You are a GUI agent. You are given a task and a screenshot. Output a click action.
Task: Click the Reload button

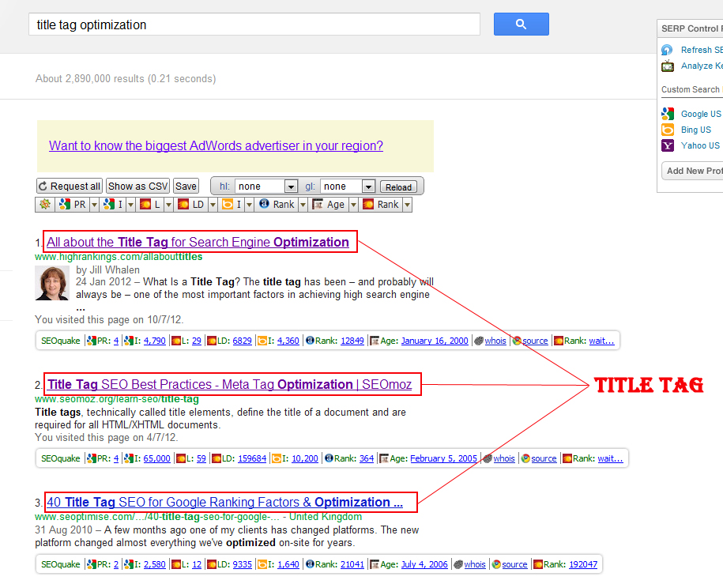(398, 187)
